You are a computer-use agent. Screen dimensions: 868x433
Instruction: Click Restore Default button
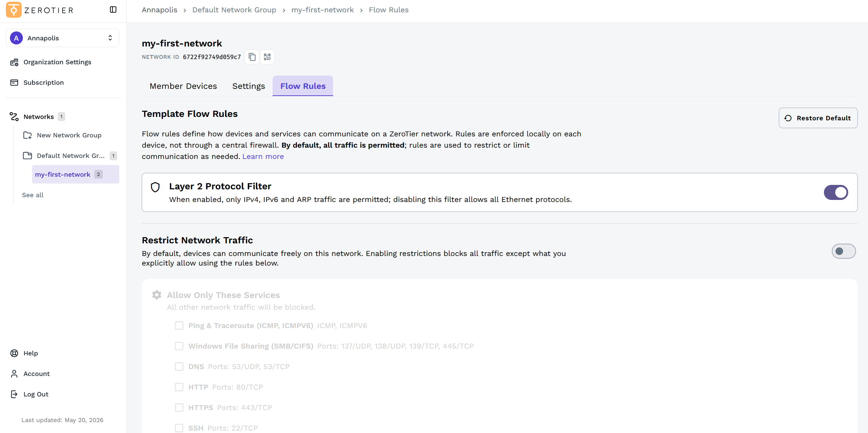(x=818, y=118)
